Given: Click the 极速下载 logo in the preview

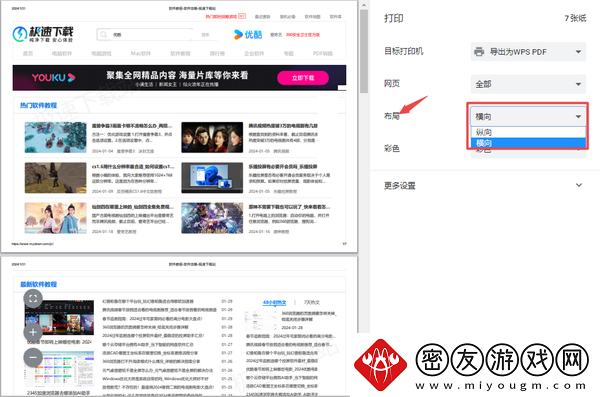Looking at the screenshot, I should point(42,34).
